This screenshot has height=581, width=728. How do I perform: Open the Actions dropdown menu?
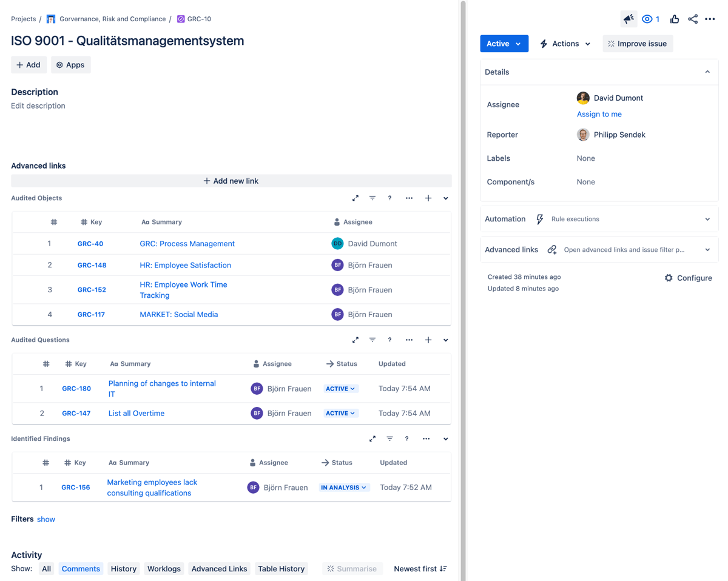pos(565,44)
